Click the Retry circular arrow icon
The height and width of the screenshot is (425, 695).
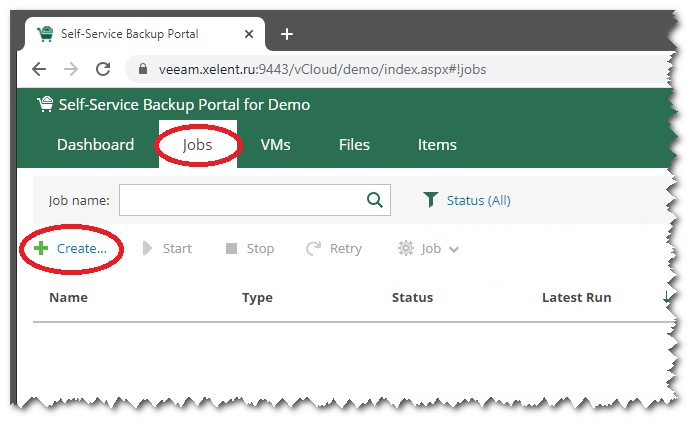pyautogui.click(x=313, y=248)
